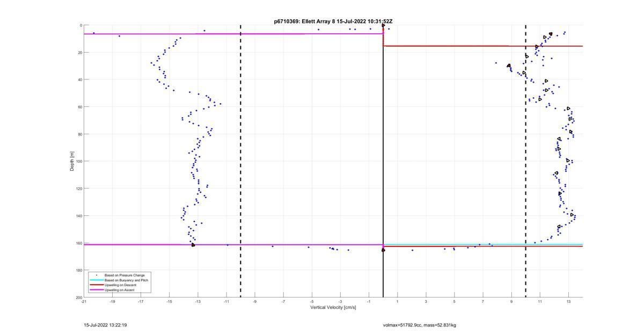Click the y-axis tick label '80'
The height and width of the screenshot is (334, 644).
click(79, 134)
